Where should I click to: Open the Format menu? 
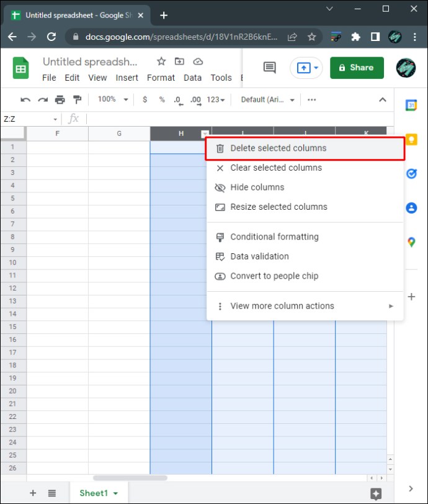(161, 78)
